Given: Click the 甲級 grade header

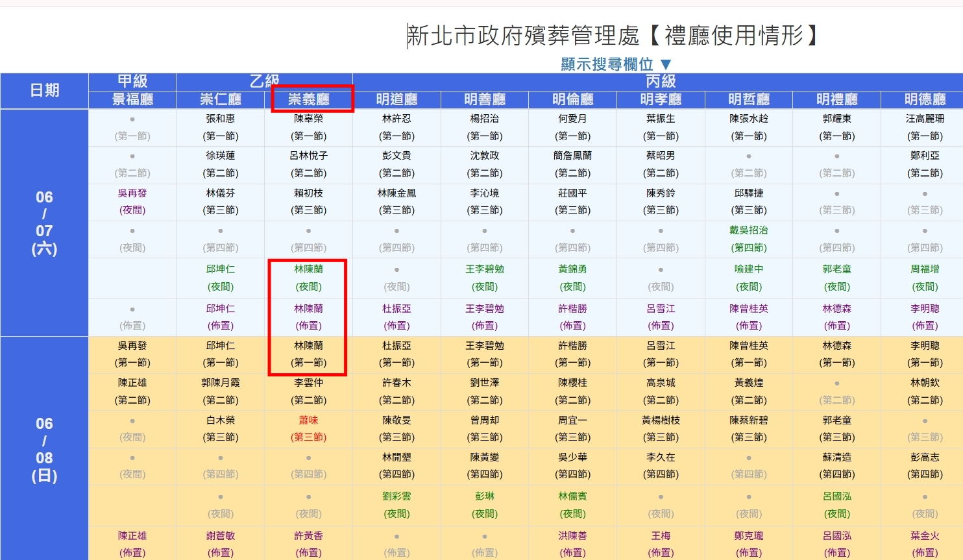Looking at the screenshot, I should [132, 81].
